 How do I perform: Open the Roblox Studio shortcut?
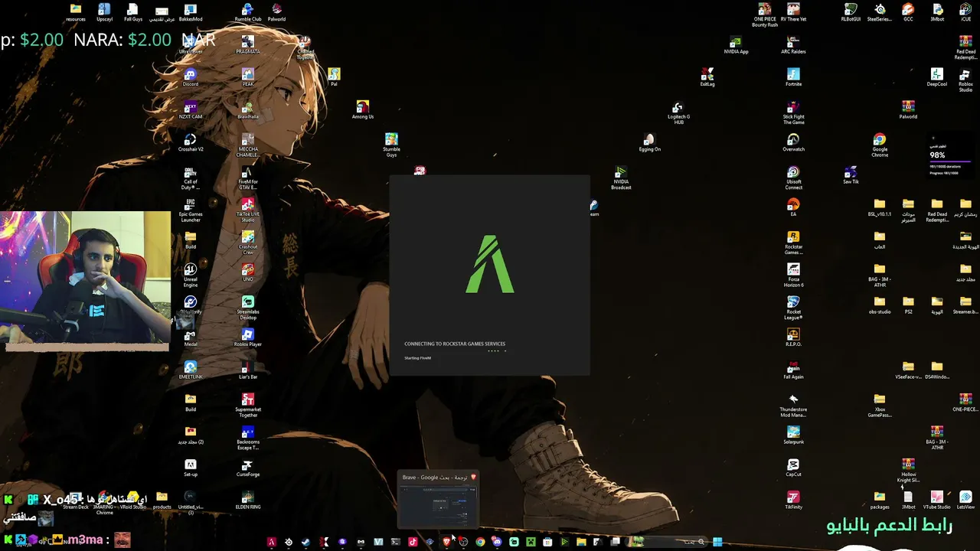pos(965,80)
